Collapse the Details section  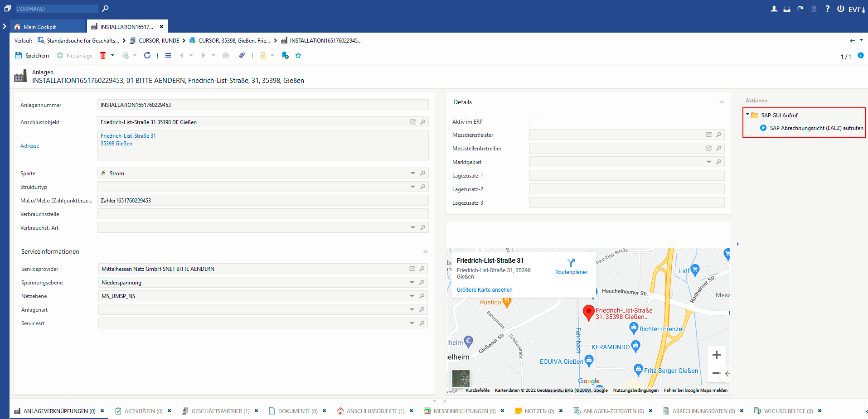pyautogui.click(x=721, y=102)
